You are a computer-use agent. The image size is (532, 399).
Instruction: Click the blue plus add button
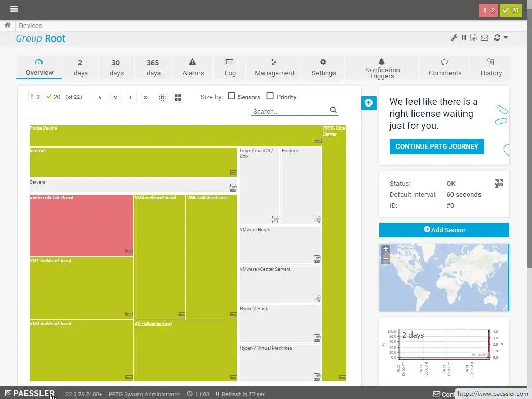pos(368,103)
